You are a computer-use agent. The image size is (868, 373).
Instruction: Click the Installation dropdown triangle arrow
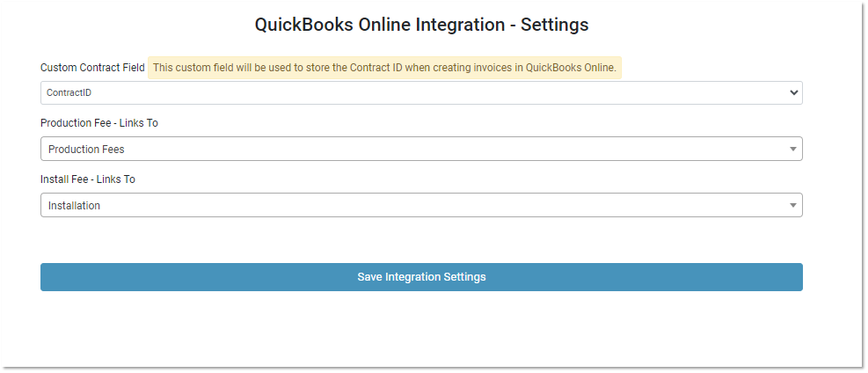point(792,206)
